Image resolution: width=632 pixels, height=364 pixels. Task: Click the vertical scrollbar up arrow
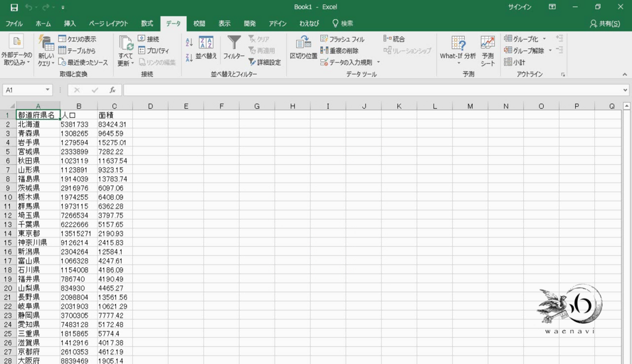click(x=626, y=106)
